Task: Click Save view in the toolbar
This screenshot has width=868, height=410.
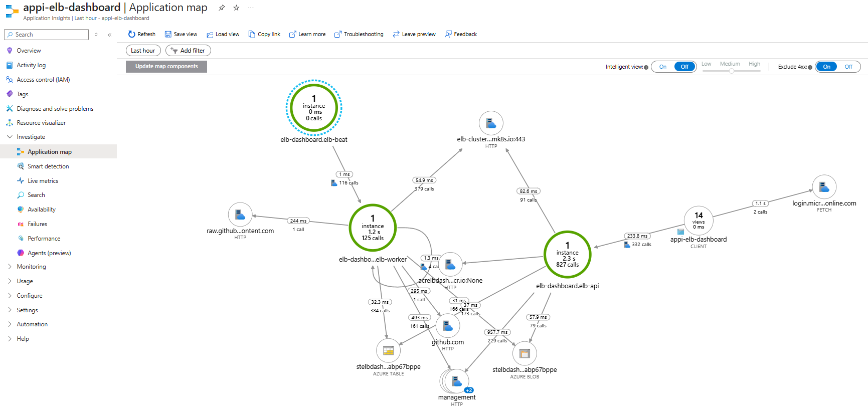Action: [x=181, y=35]
